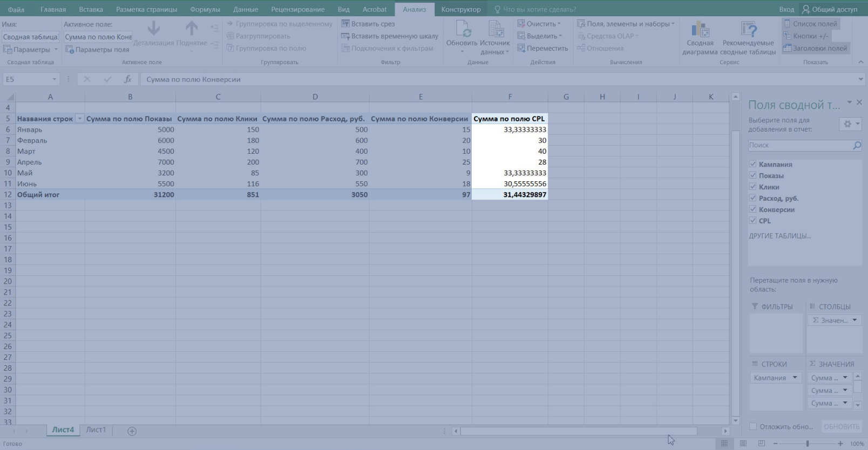Open the Лист1 sheet tab
This screenshot has height=450, width=868.
click(x=96, y=430)
